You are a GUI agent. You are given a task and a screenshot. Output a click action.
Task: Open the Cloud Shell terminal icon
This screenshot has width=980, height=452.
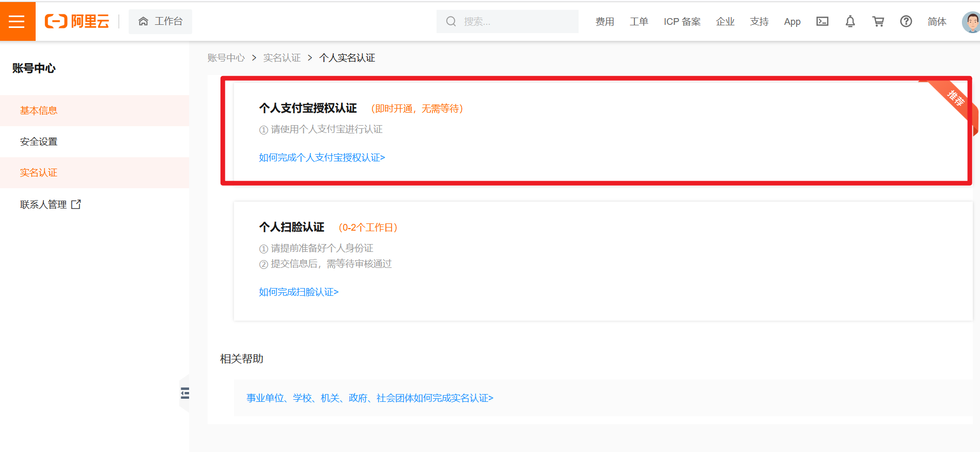click(x=822, y=21)
